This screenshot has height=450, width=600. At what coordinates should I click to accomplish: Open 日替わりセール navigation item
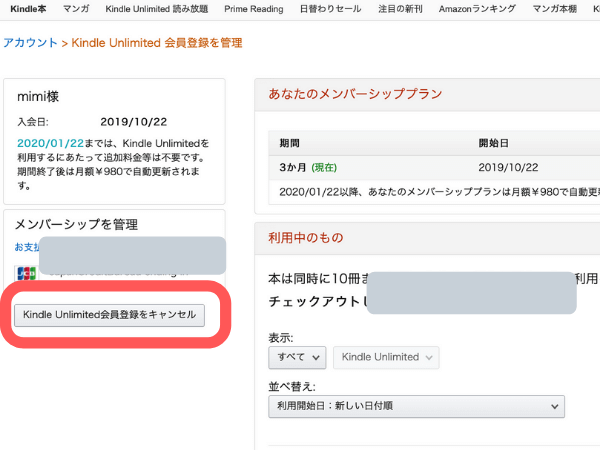point(330,9)
